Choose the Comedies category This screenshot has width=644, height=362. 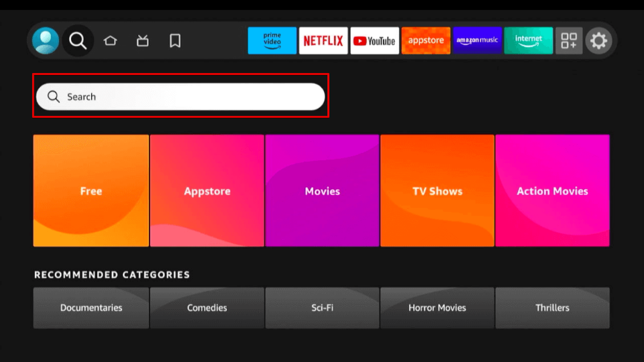point(207,308)
